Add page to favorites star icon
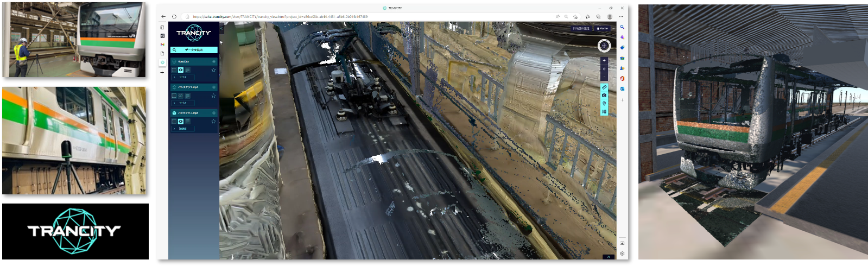The height and width of the screenshot is (266, 868). tap(575, 16)
